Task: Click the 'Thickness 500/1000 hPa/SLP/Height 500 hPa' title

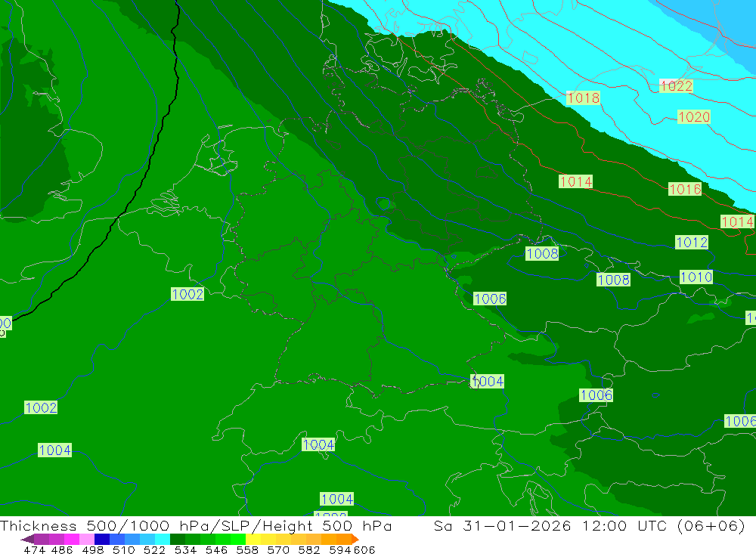Action: (196, 525)
